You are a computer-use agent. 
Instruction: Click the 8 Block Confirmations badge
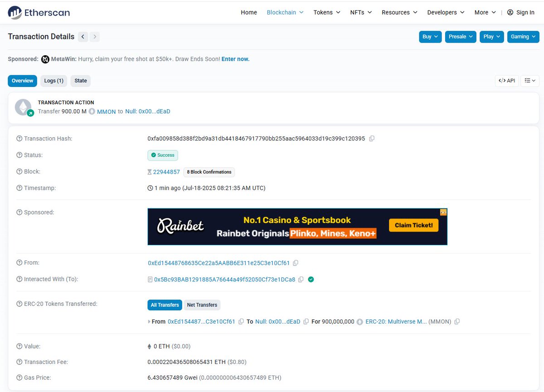[209, 172]
